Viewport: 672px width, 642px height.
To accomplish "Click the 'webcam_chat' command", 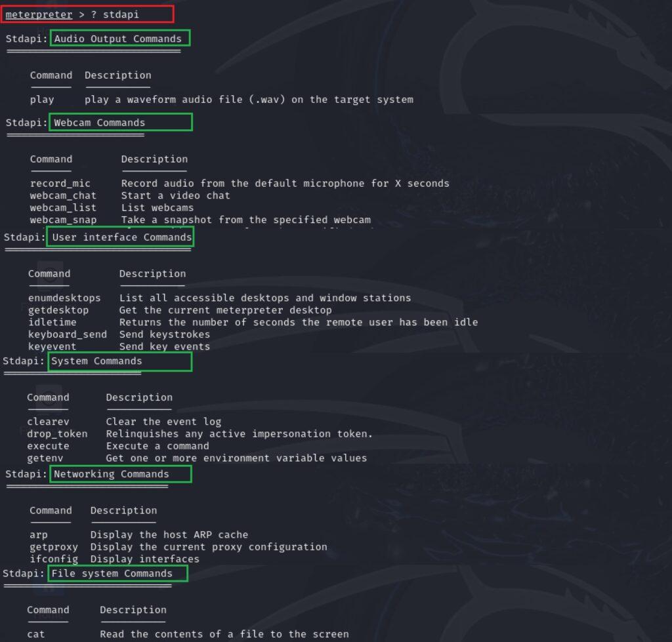I will [63, 195].
